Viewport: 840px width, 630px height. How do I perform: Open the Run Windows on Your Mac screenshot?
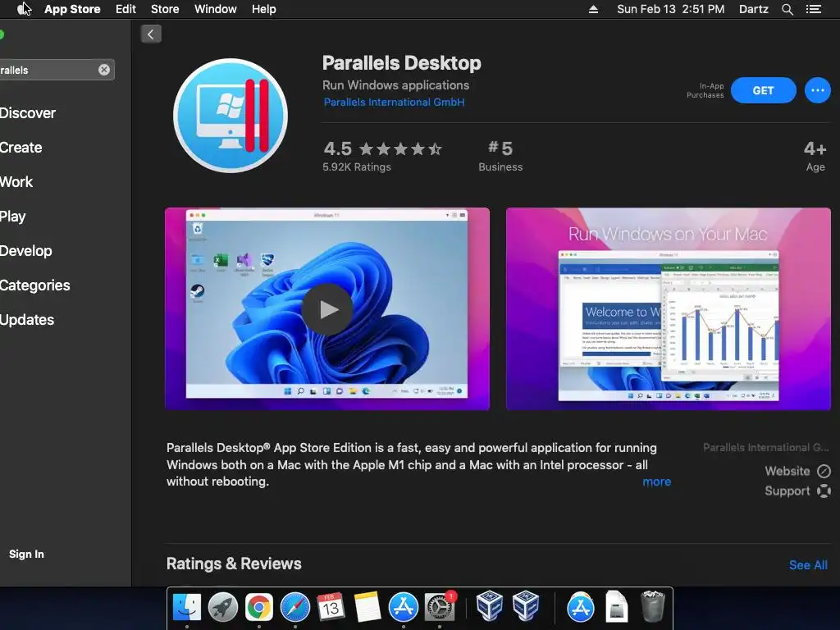click(669, 309)
